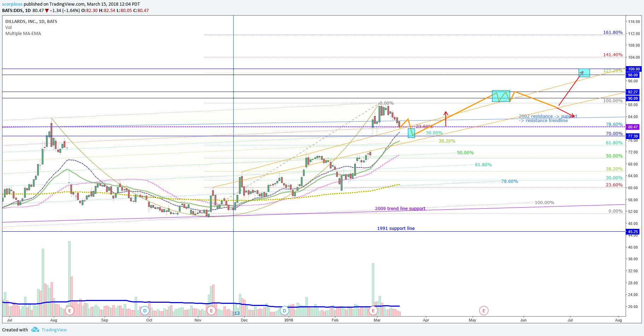This screenshot has width=644, height=336.
Task: Select the earnings E marker before March
Action: tap(373, 311)
